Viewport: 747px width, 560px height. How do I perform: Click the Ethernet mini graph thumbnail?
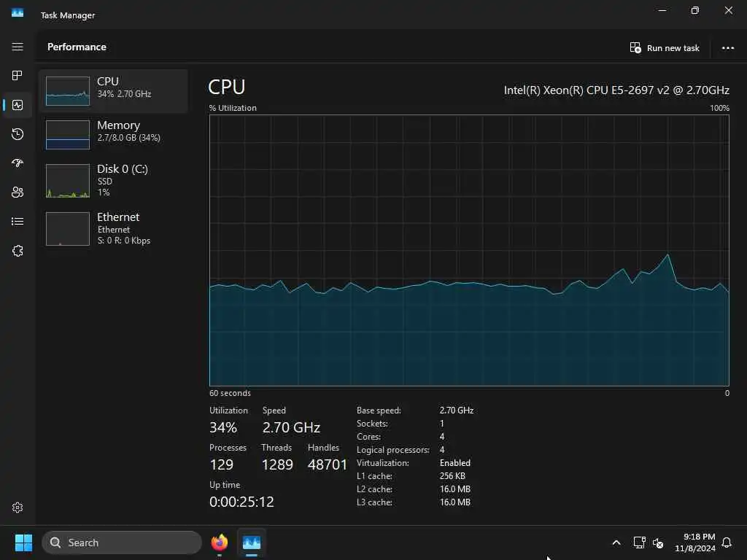[x=68, y=228]
